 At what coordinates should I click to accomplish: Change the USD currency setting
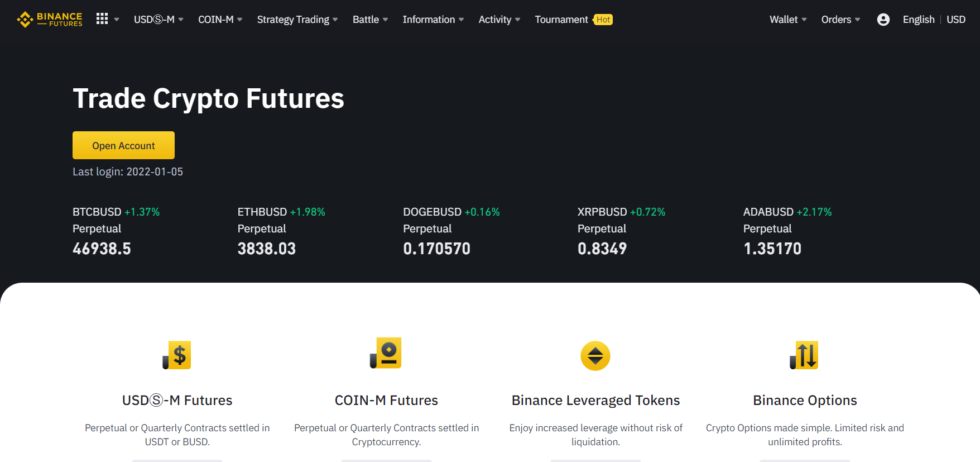pos(956,20)
